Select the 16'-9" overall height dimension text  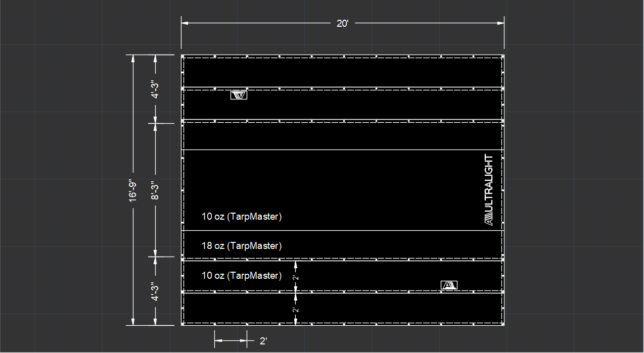[x=133, y=190]
